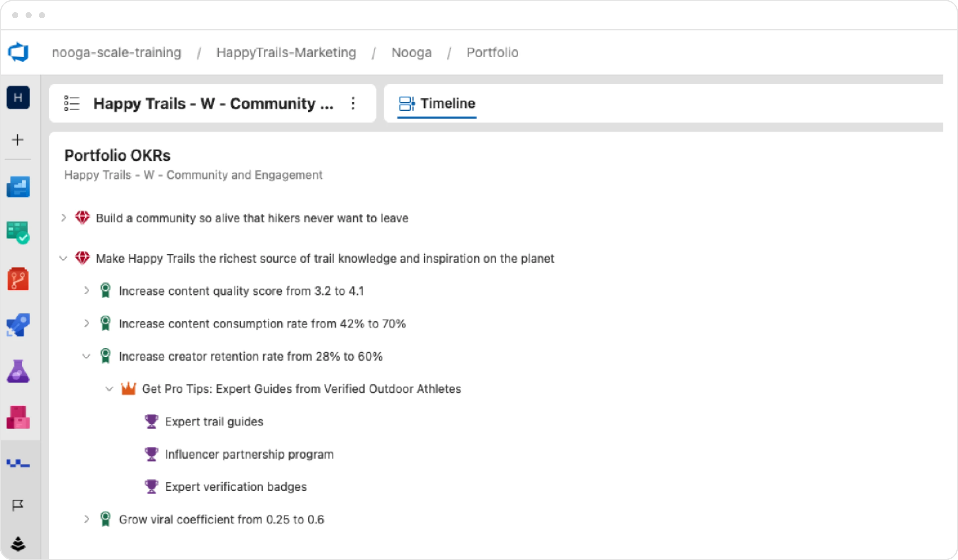This screenshot has height=560, width=958.
Task: Open the Test Plans flask icon
Action: (x=18, y=371)
